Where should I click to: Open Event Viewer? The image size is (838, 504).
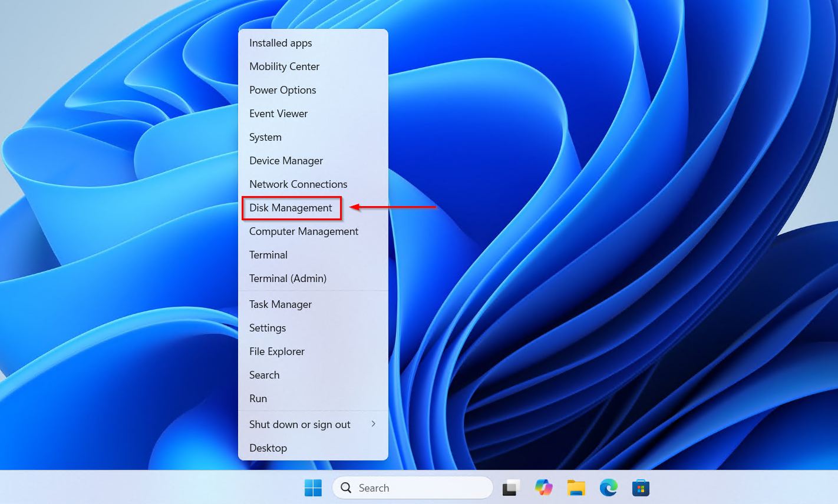pos(278,113)
